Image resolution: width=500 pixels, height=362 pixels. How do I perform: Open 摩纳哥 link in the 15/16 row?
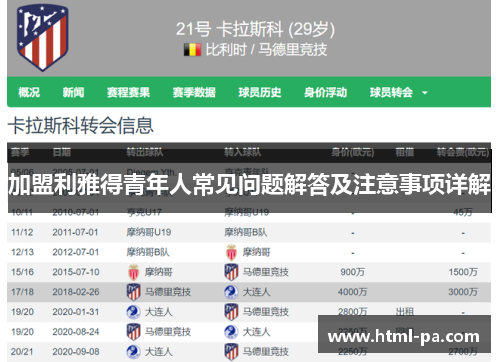tap(158, 272)
